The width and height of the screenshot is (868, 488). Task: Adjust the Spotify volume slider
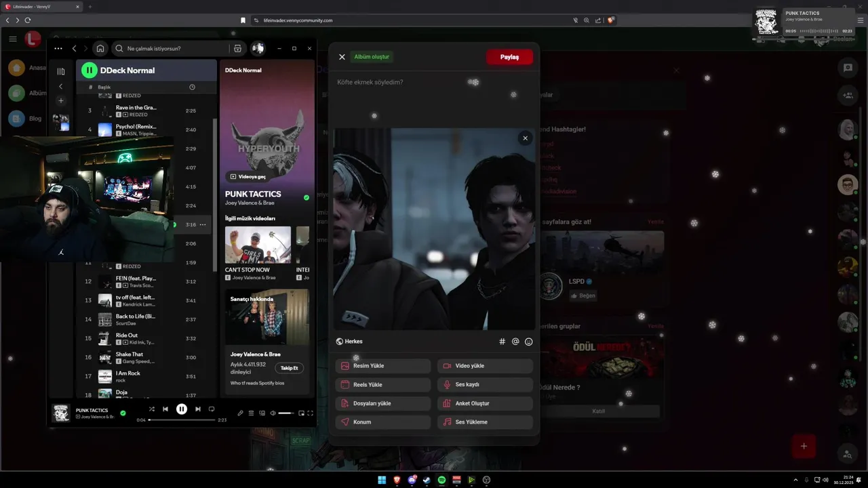(x=286, y=413)
